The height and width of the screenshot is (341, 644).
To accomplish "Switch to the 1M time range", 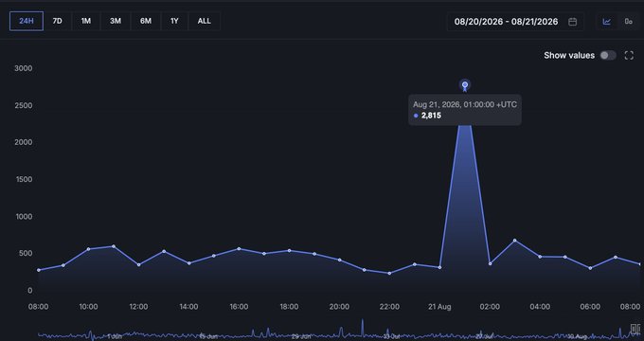I will pos(86,21).
